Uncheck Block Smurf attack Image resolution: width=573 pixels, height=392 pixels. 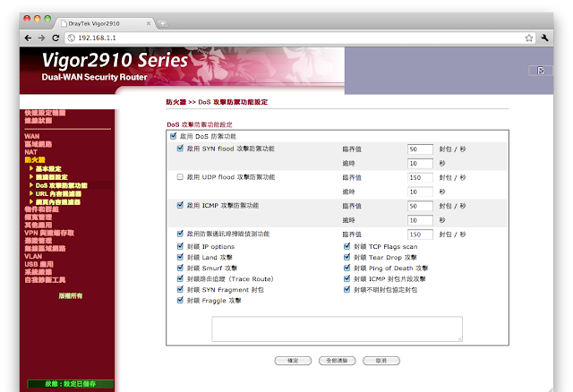(180, 268)
